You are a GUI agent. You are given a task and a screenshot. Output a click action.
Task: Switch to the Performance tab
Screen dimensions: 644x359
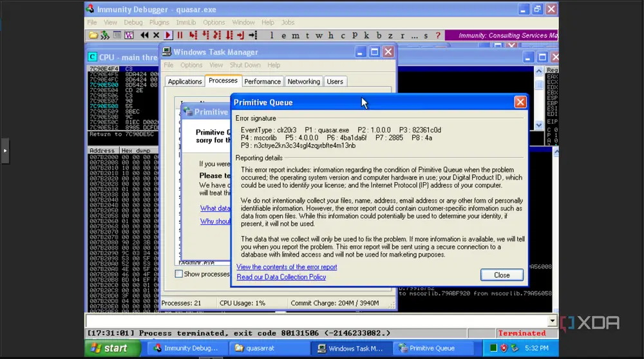coord(263,81)
